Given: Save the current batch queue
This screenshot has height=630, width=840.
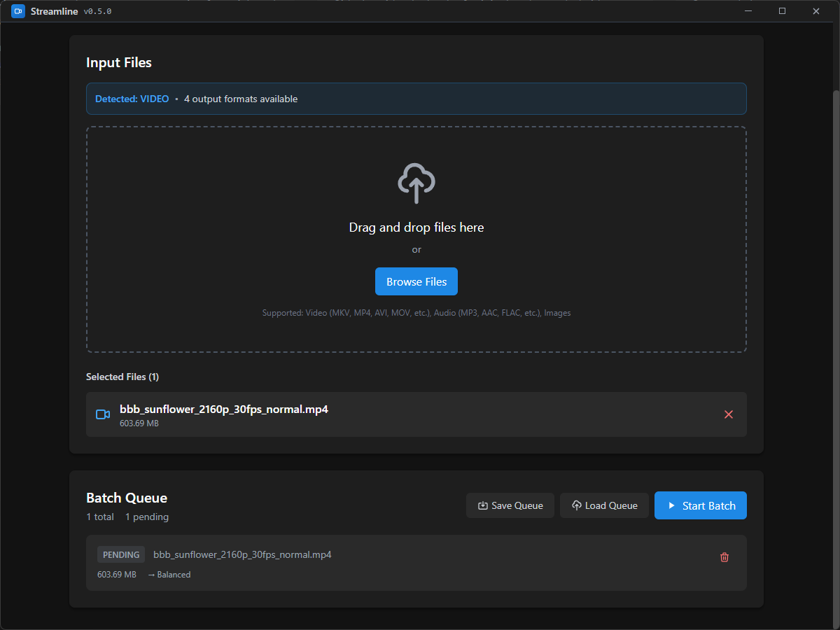Looking at the screenshot, I should coord(510,505).
